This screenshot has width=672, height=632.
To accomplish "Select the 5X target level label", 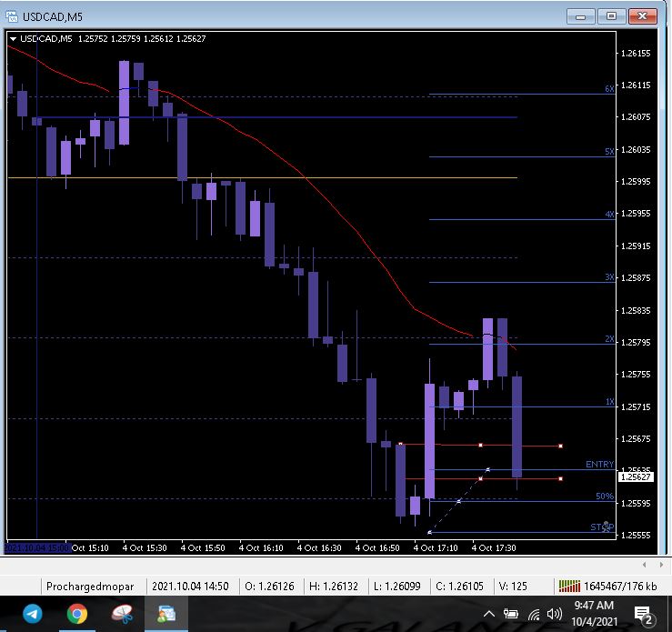I will click(x=609, y=151).
